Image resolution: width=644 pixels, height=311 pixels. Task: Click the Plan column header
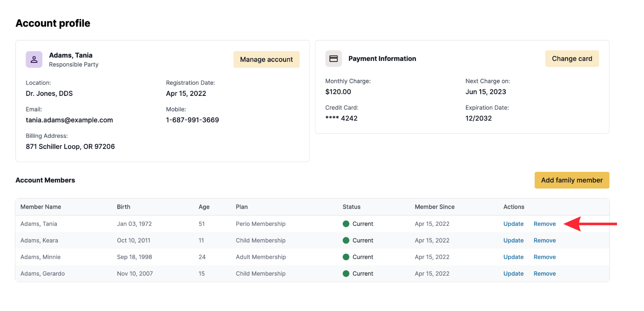click(x=242, y=207)
